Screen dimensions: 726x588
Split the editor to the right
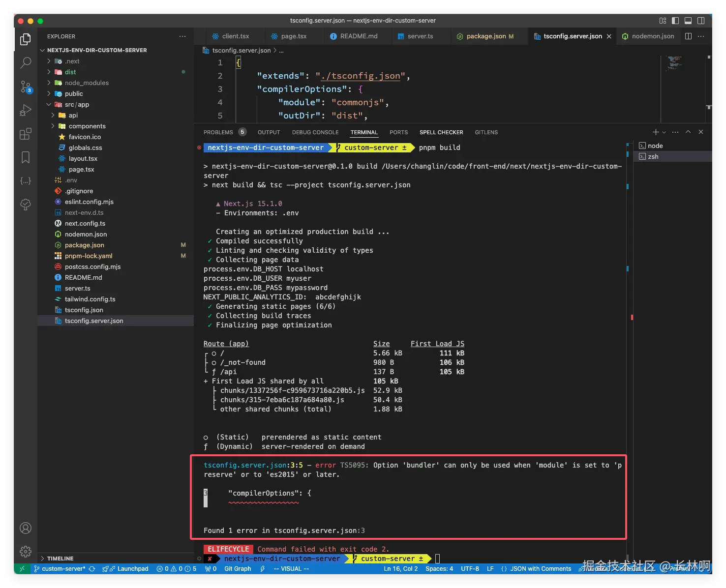click(688, 36)
